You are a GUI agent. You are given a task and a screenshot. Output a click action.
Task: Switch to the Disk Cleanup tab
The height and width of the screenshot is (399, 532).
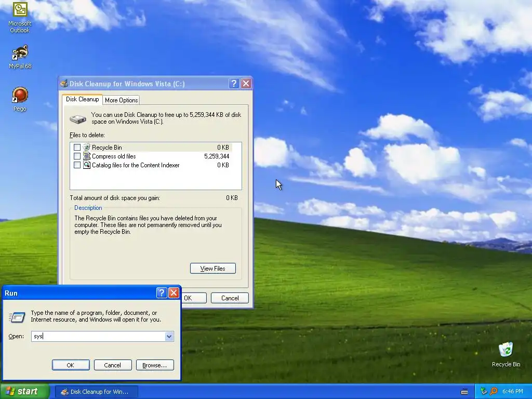coord(83,99)
